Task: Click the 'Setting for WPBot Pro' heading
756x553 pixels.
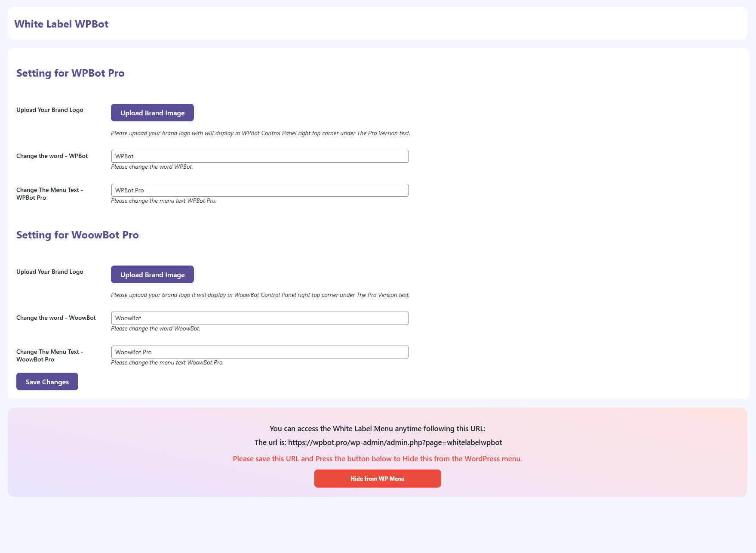Action: [71, 73]
